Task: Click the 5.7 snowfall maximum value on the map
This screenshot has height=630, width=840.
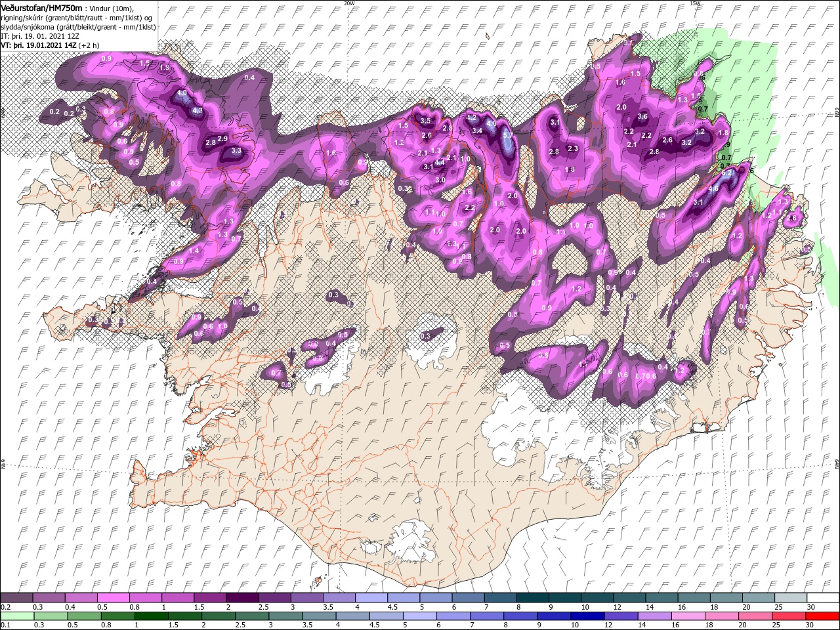Action: click(x=507, y=135)
